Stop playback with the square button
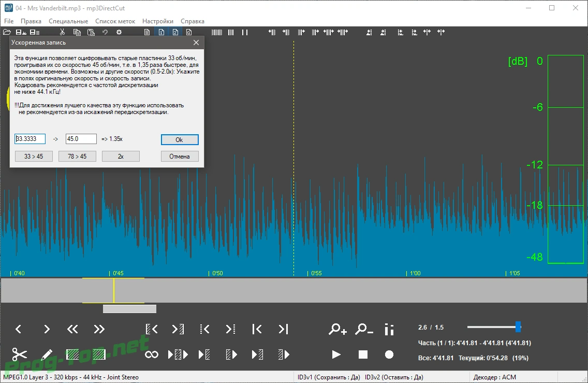588x383 pixels. 363,354
